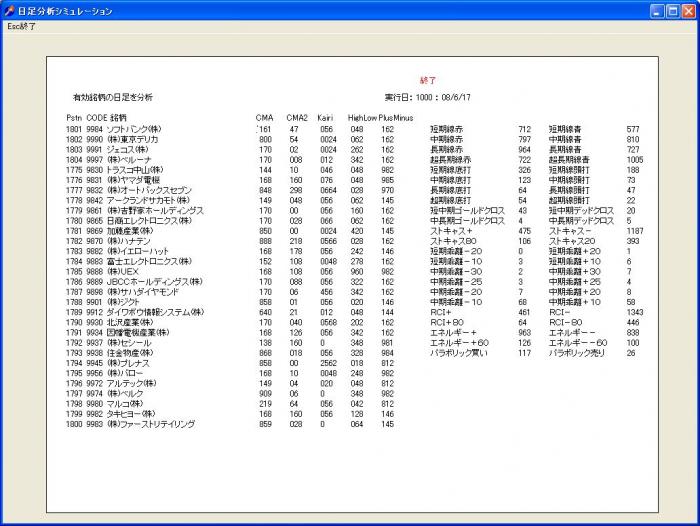Select the トラスコ中山(株) row

tap(230, 170)
